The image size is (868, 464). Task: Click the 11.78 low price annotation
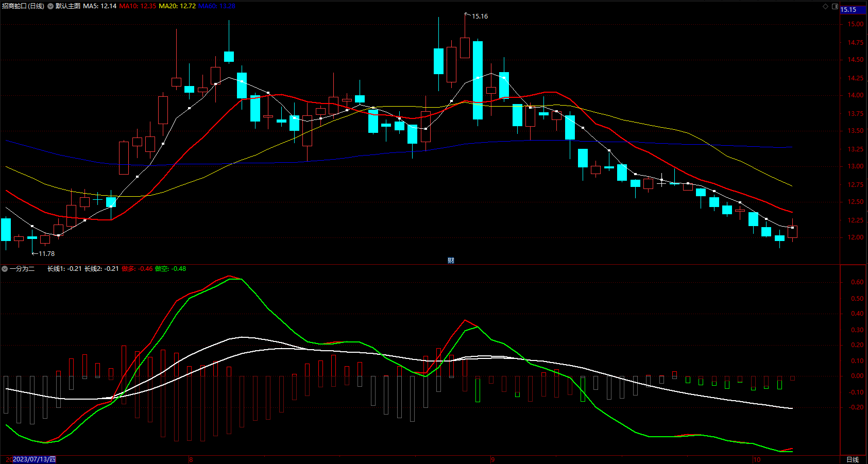[46, 254]
